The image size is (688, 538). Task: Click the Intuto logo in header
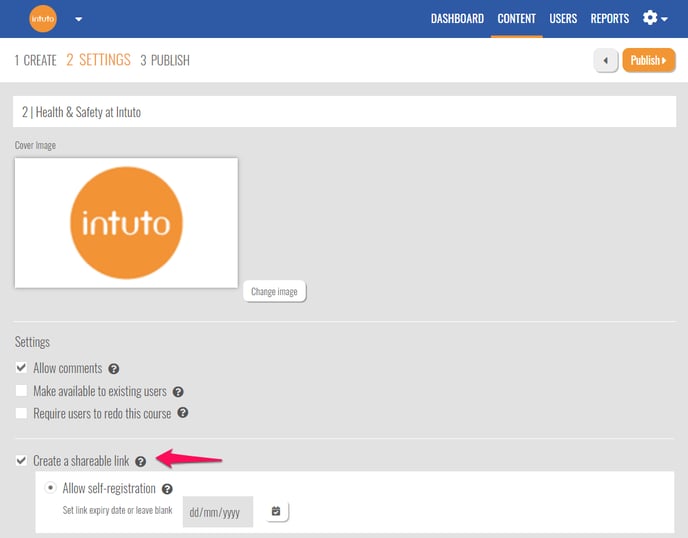pos(43,19)
